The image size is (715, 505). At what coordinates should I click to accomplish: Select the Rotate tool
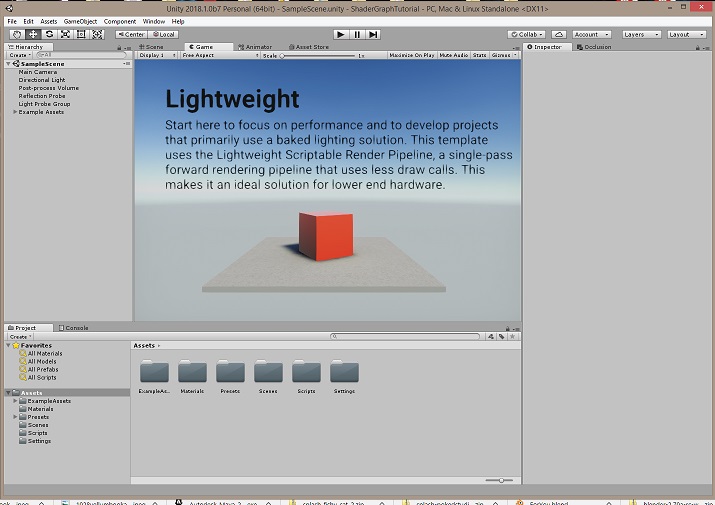(49, 34)
